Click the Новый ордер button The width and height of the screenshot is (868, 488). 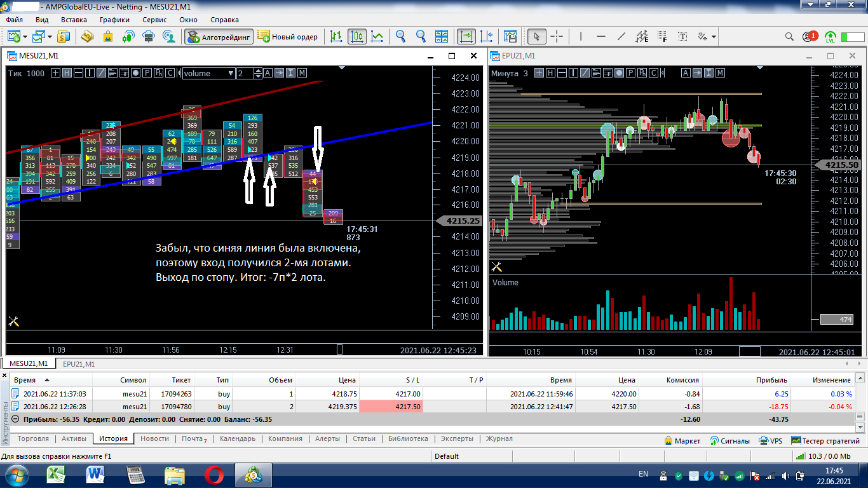[x=288, y=36]
